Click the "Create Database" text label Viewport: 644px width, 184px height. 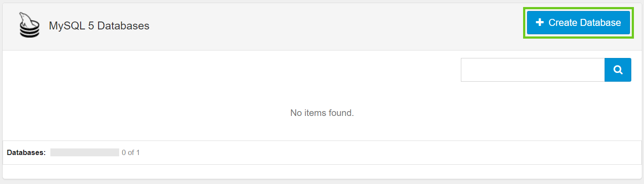click(x=584, y=22)
